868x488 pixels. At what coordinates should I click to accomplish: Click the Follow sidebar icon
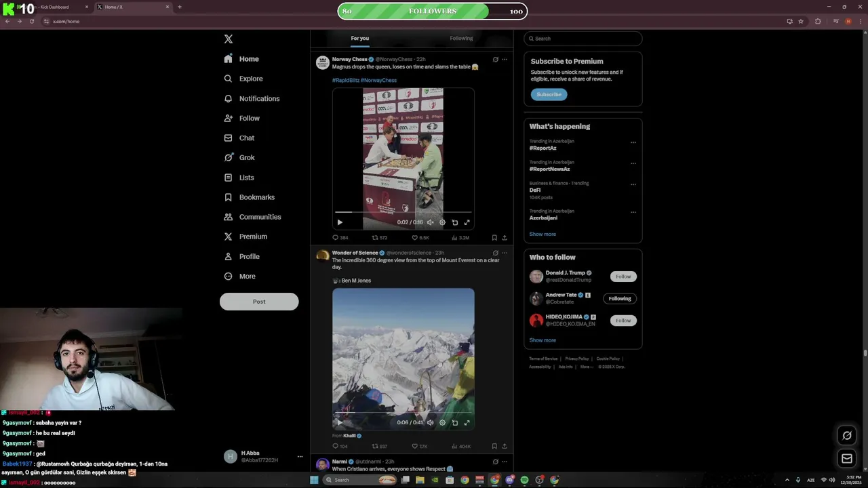(x=229, y=118)
